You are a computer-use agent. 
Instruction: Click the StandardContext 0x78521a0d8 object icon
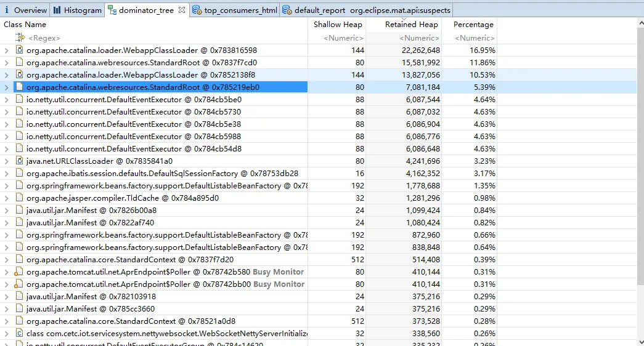pos(19,321)
